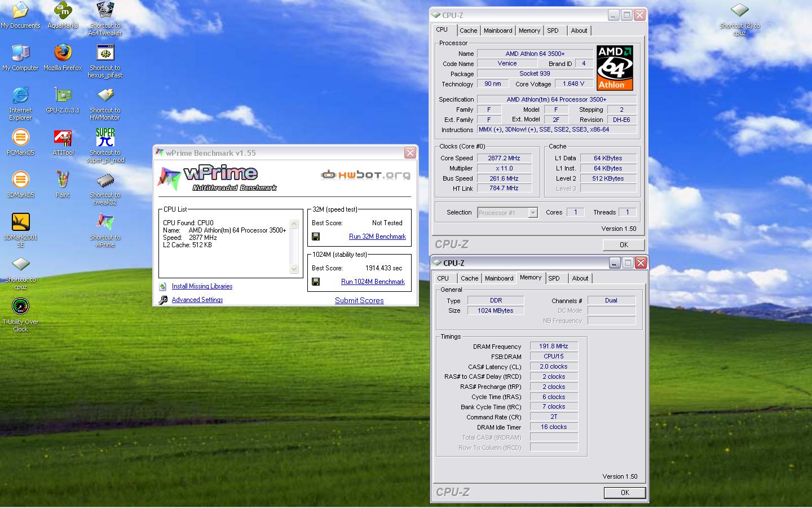Image resolution: width=812 pixels, height=508 pixels.
Task: Launch Mozilla Firefox desktop icon
Action: click(63, 58)
